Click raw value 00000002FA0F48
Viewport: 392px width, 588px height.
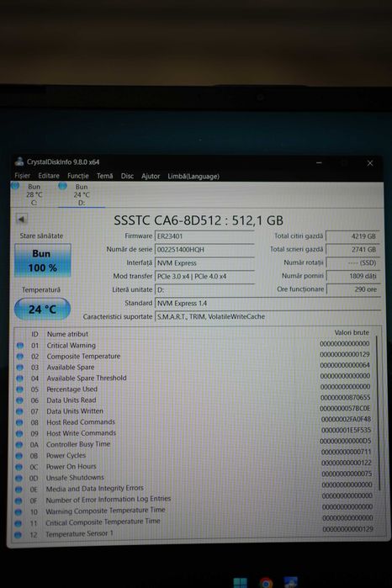click(x=346, y=419)
